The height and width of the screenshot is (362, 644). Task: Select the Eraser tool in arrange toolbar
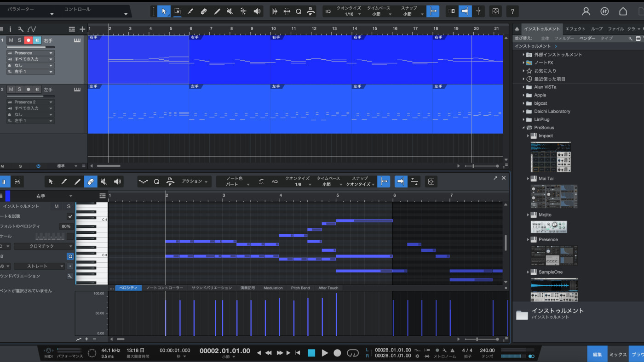coord(204,11)
